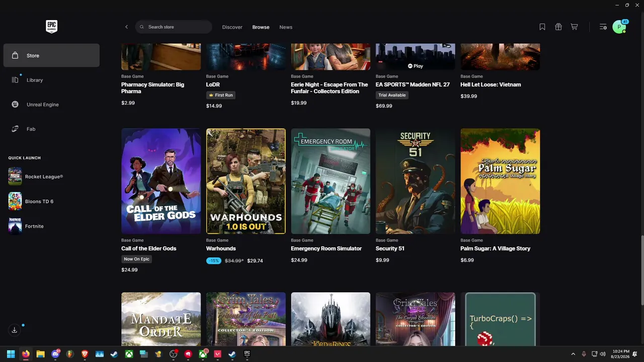Open OBS Studio from the taskbar

(174, 354)
